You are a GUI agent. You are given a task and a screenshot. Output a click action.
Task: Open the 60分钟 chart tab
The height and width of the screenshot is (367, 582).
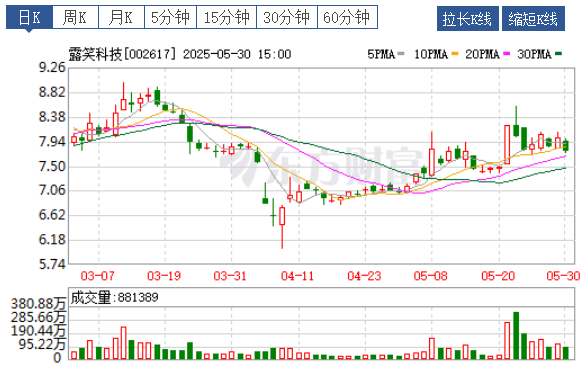tap(347, 17)
